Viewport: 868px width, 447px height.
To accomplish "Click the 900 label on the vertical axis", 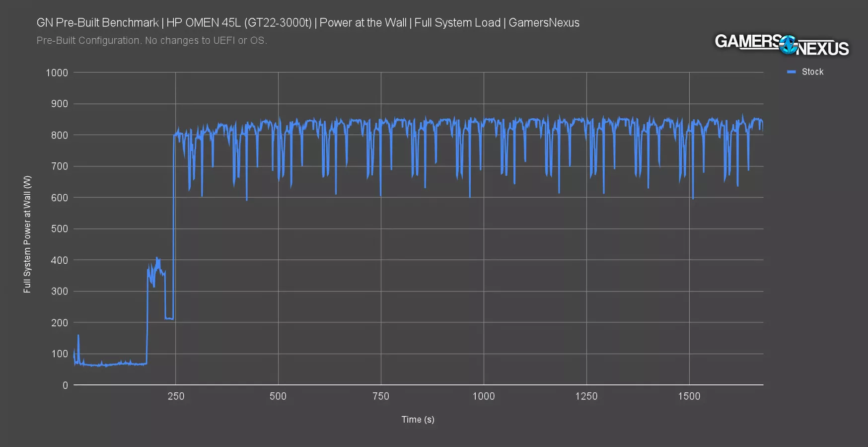I will click(59, 104).
